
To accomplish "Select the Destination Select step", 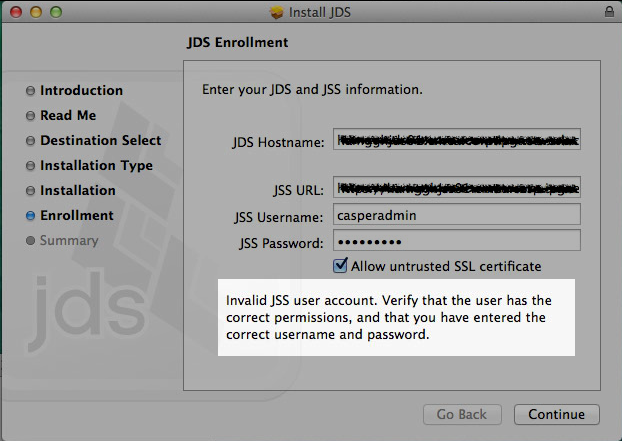I will 100,140.
